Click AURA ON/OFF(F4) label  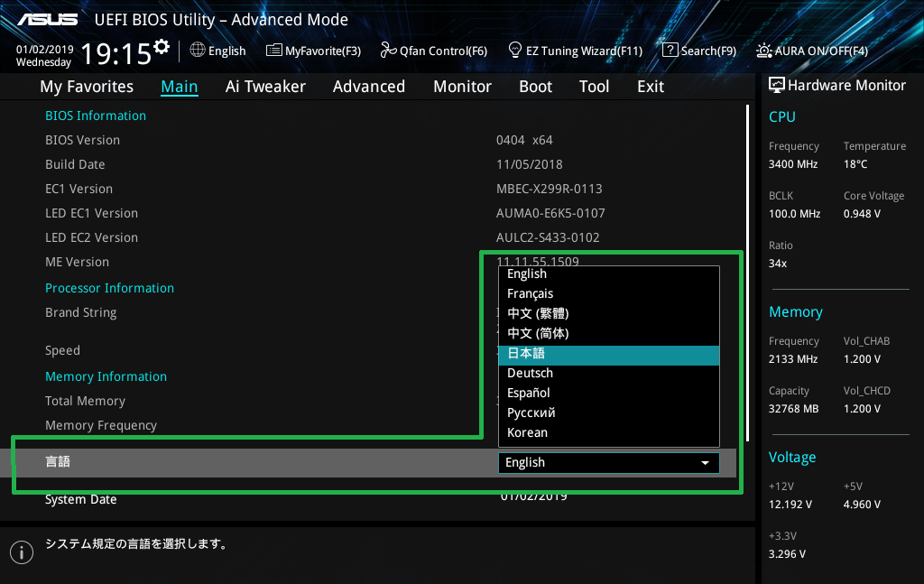click(821, 51)
